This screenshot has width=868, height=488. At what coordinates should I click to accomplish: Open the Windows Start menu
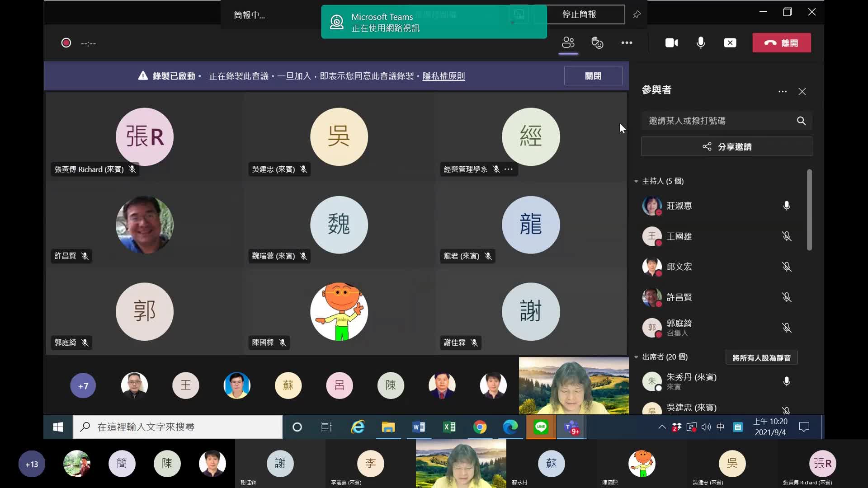58,427
